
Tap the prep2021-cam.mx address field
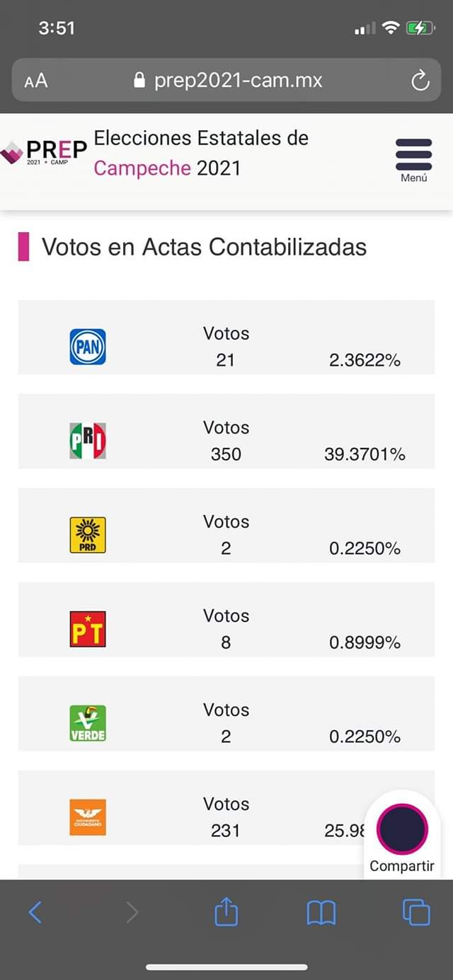[x=228, y=81]
